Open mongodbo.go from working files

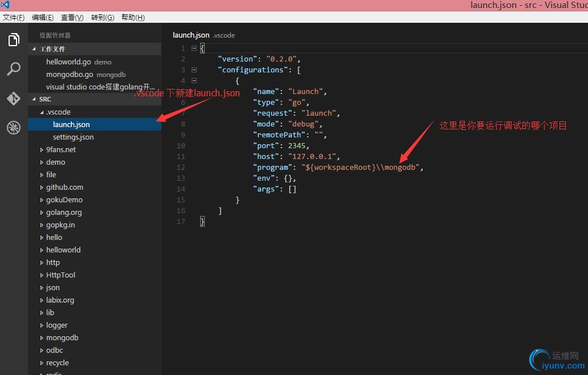[x=95, y=75]
